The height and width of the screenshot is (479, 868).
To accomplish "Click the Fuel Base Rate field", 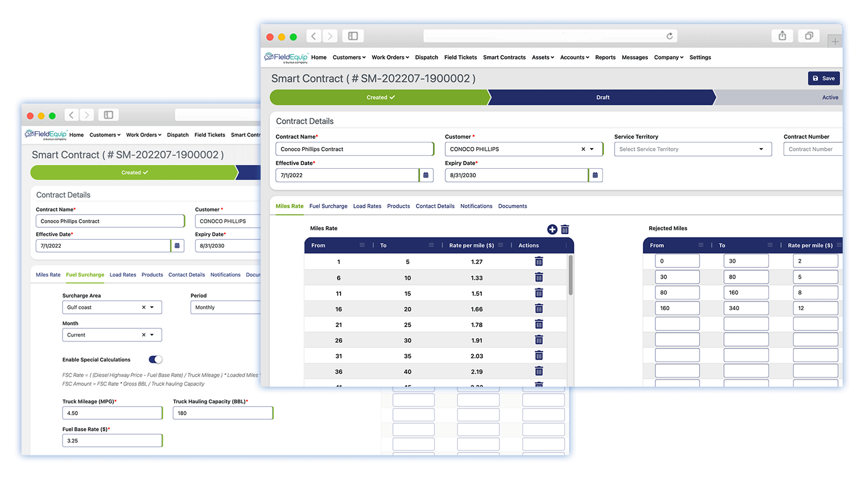I will click(113, 441).
